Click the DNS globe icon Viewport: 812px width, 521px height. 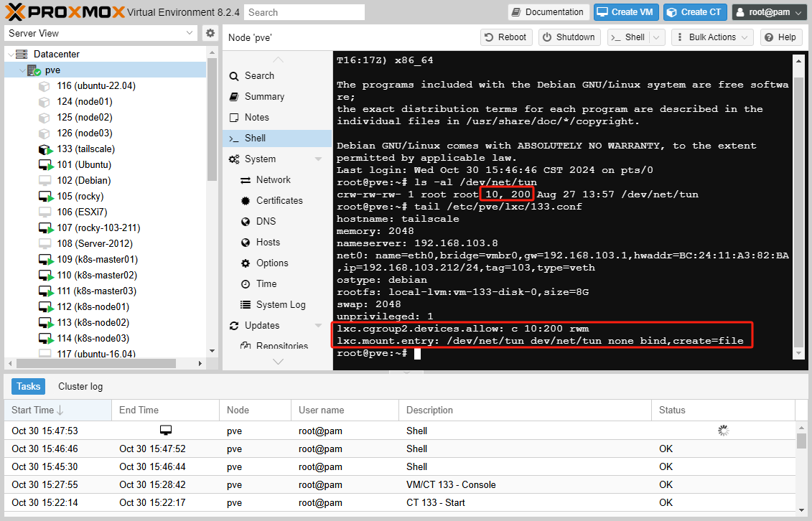[x=246, y=222]
